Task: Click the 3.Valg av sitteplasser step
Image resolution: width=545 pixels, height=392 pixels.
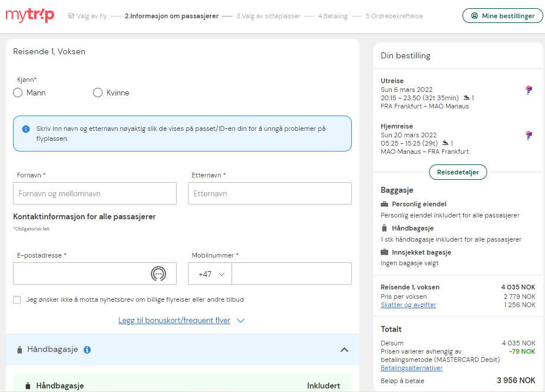Action: pyautogui.click(x=268, y=16)
